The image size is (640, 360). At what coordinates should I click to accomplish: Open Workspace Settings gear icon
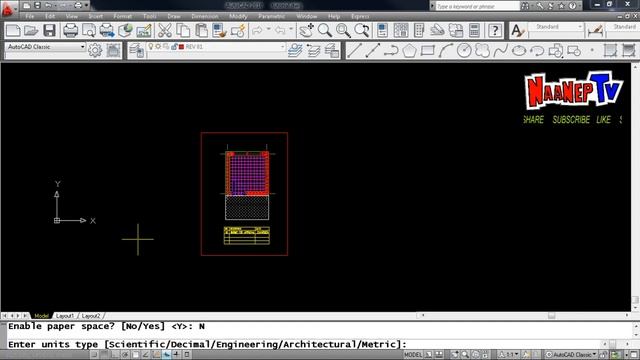click(x=95, y=51)
